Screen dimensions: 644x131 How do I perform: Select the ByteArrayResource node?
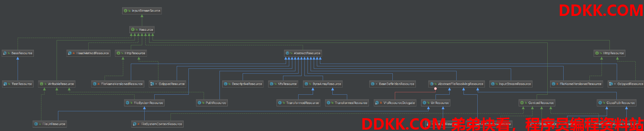[x=323, y=84]
